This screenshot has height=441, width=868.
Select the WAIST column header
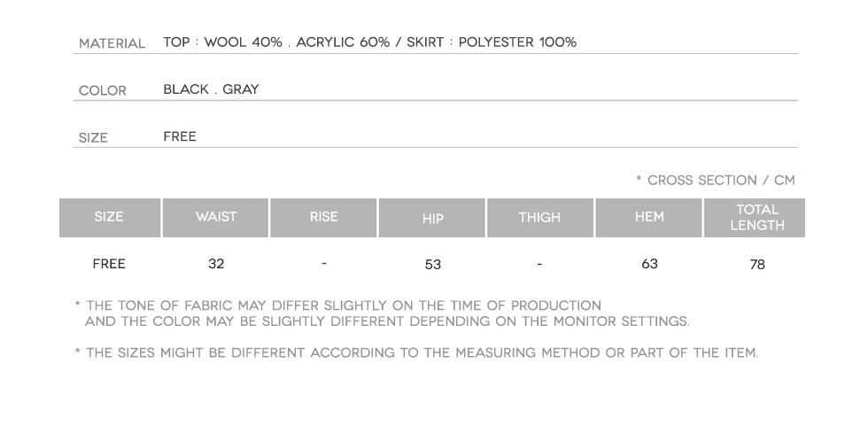(216, 217)
